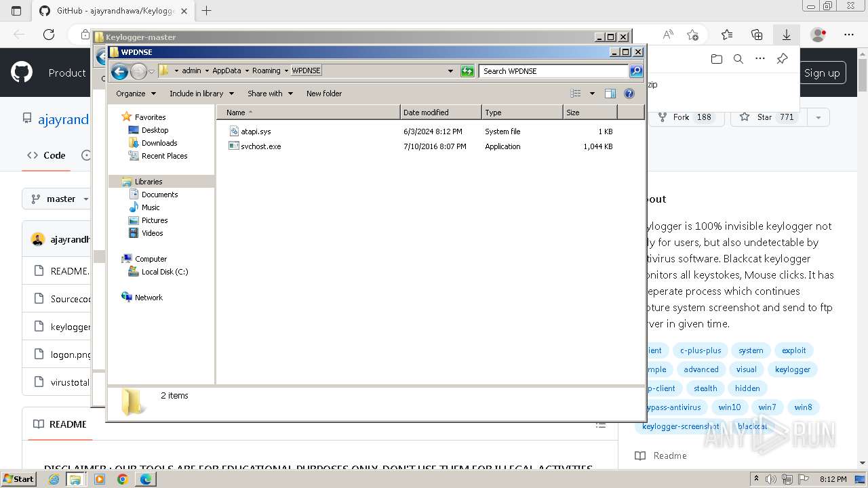The height and width of the screenshot is (488, 868).
Task: Open the Include in library menu
Action: pos(201,94)
